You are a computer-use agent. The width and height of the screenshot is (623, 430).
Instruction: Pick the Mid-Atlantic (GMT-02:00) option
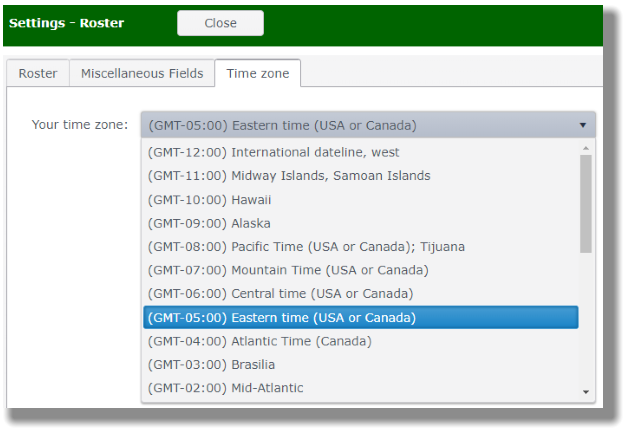click(225, 388)
